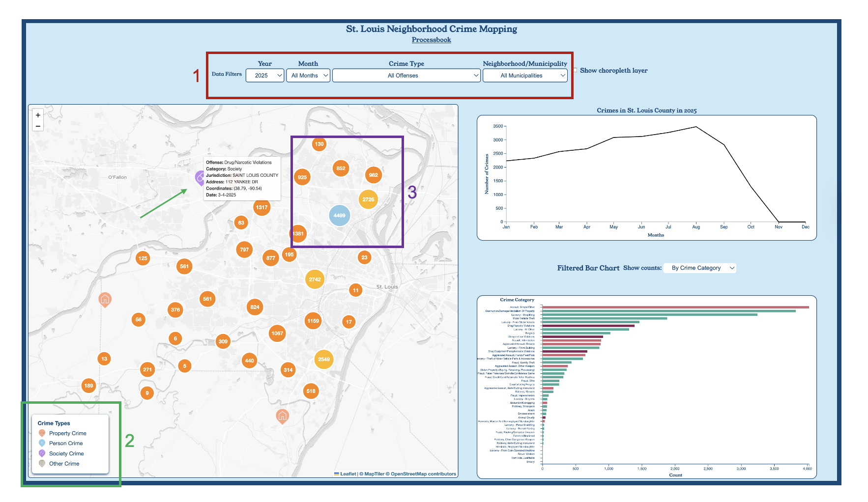This screenshot has width=868, height=502.
Task: Click the orange 130 cluster marker
Action: coord(319,144)
